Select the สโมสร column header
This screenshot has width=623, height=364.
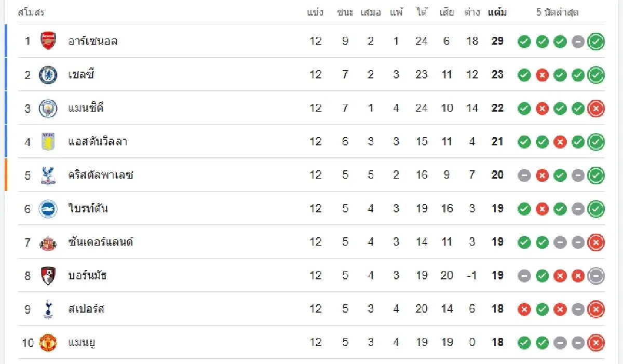pyautogui.click(x=31, y=12)
